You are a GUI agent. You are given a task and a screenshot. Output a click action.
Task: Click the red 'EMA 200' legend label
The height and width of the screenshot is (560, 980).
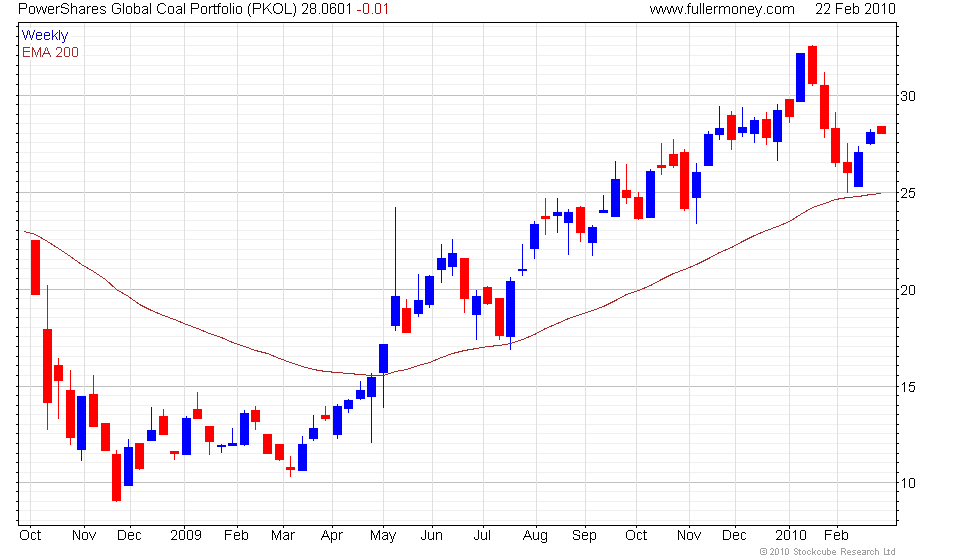click(50, 52)
